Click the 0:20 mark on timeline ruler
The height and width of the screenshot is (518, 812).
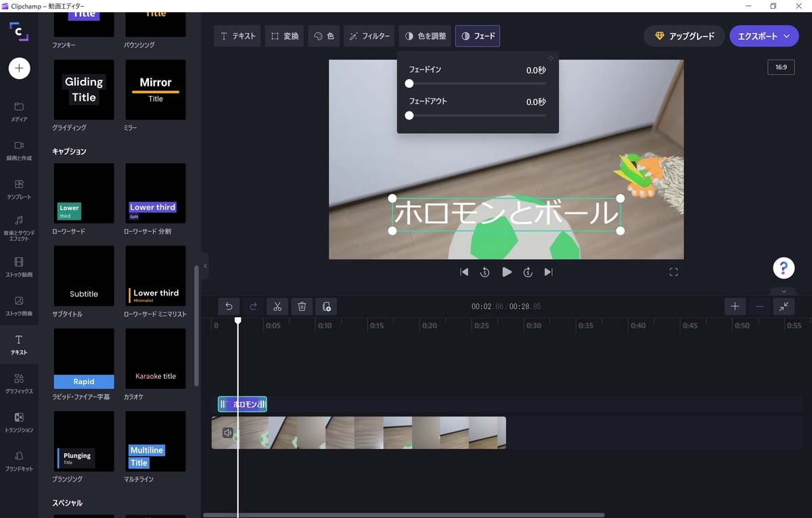pos(429,325)
